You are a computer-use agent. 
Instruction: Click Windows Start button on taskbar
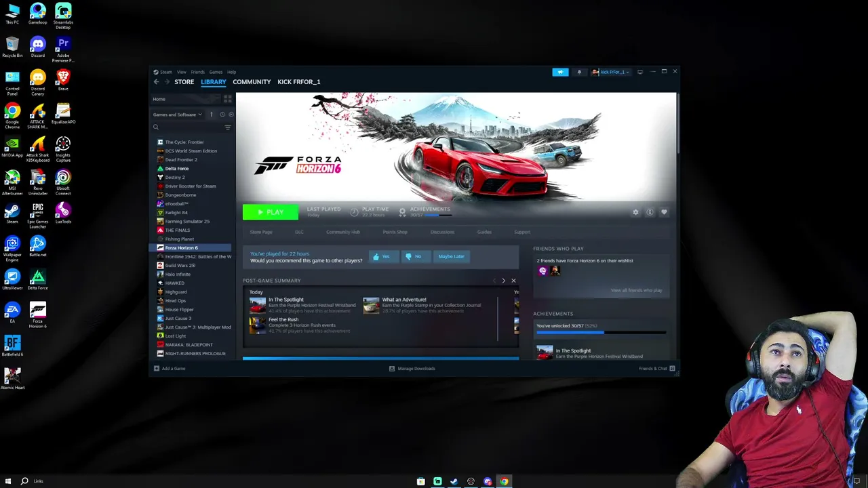8,481
